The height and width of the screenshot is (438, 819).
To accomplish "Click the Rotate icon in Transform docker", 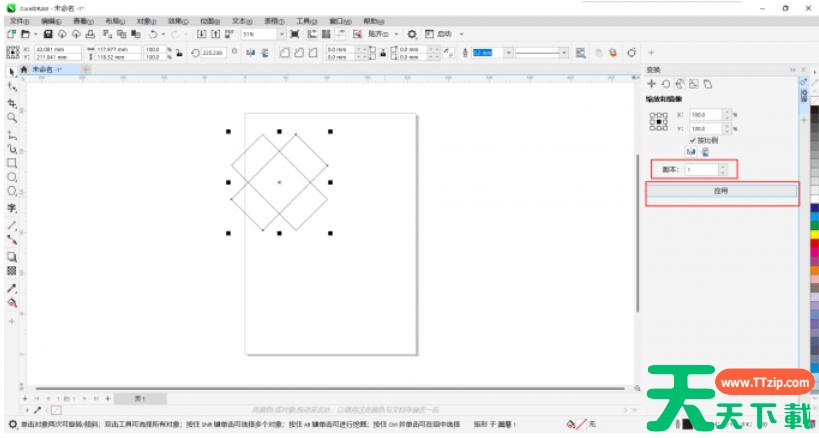I will pos(665,84).
